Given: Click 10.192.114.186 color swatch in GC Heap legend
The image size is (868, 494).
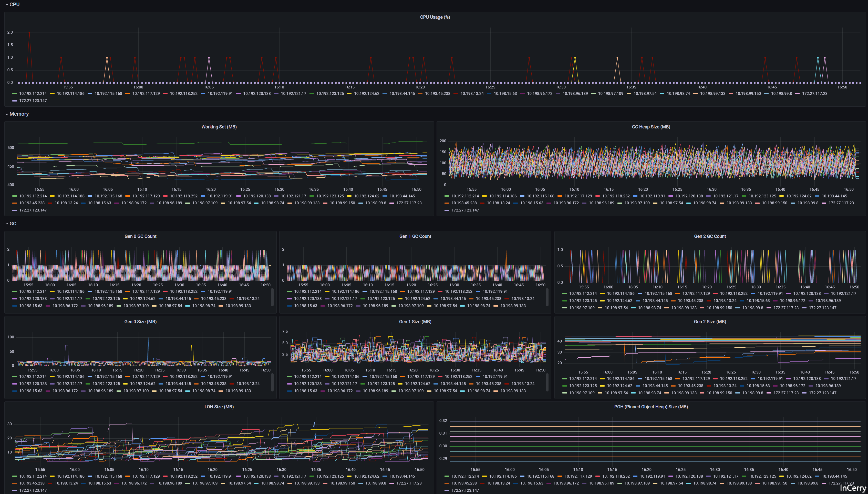Looking at the screenshot, I should (484, 196).
